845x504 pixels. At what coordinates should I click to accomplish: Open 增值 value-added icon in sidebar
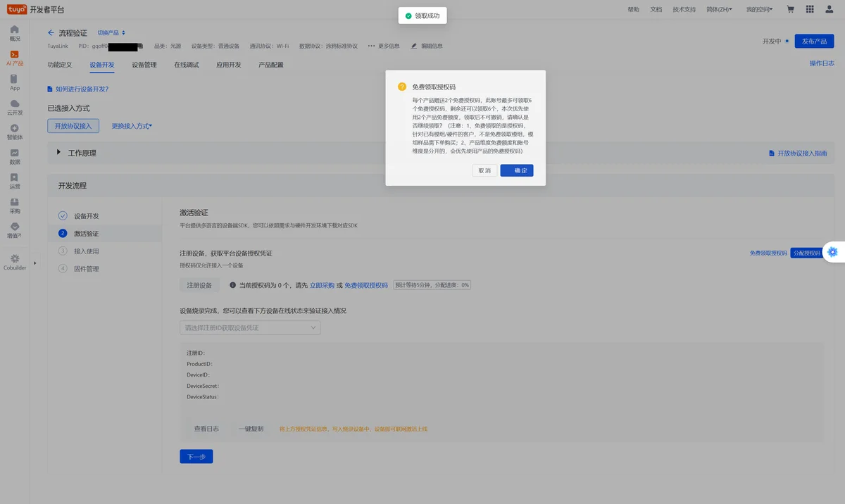click(x=15, y=227)
